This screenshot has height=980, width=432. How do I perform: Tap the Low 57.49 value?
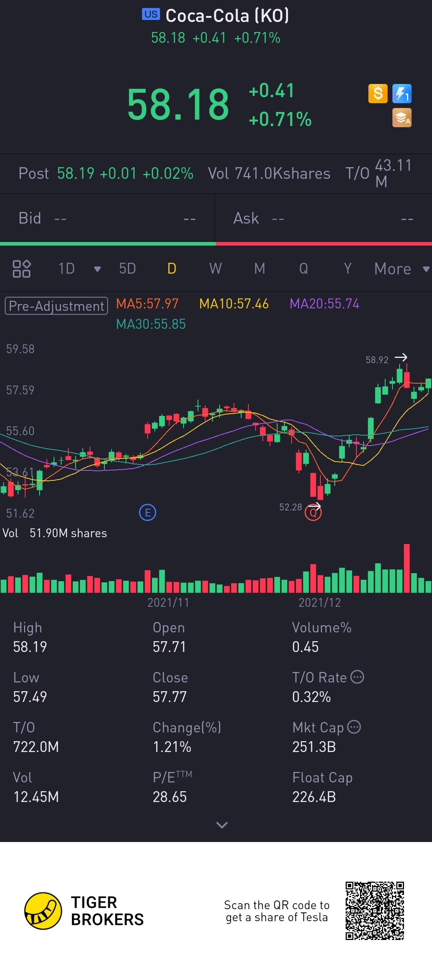coord(30,697)
